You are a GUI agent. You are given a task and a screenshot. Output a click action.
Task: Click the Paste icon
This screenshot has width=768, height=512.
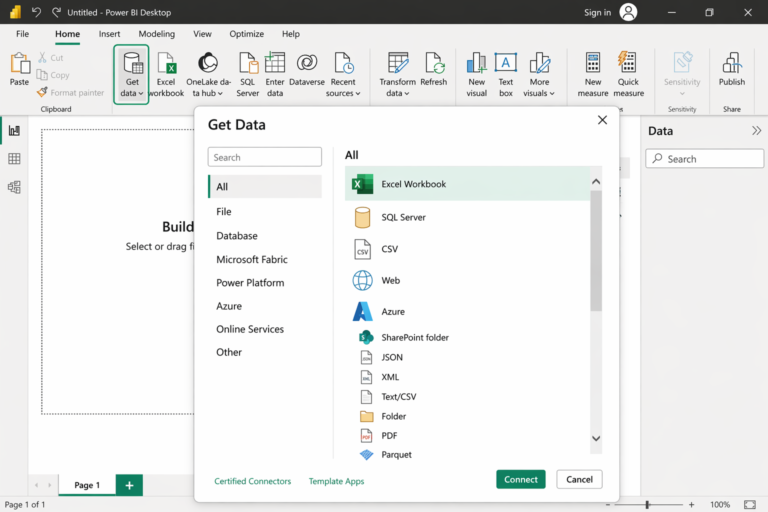point(20,70)
